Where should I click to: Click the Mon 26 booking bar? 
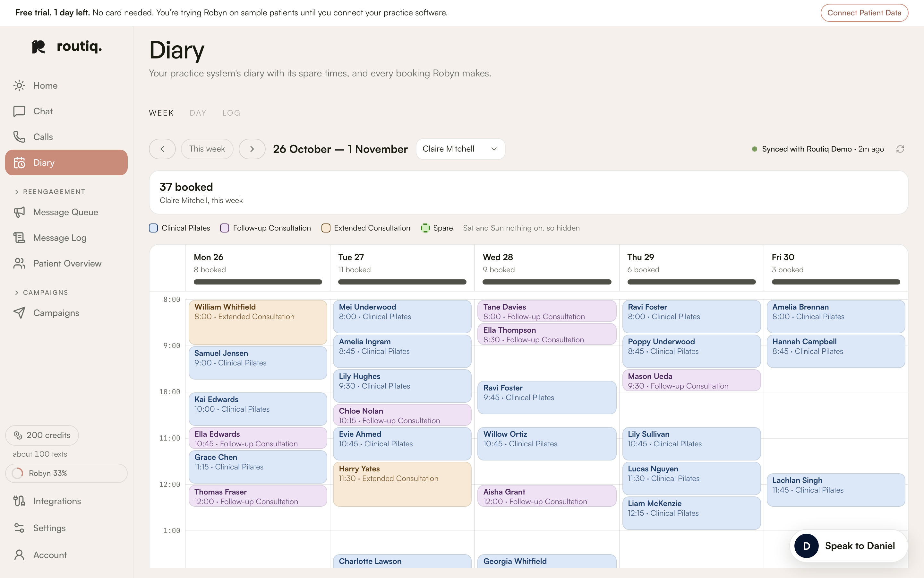258,282
